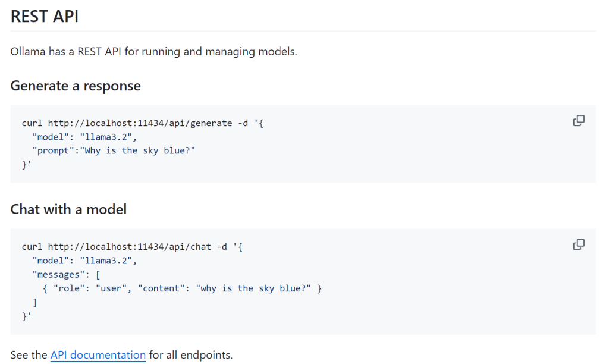Copy the generate response curl command
The image size is (609, 364).
(x=579, y=121)
